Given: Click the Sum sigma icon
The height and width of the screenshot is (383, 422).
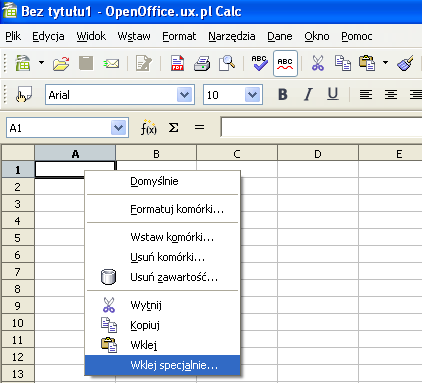Looking at the screenshot, I should (173, 127).
